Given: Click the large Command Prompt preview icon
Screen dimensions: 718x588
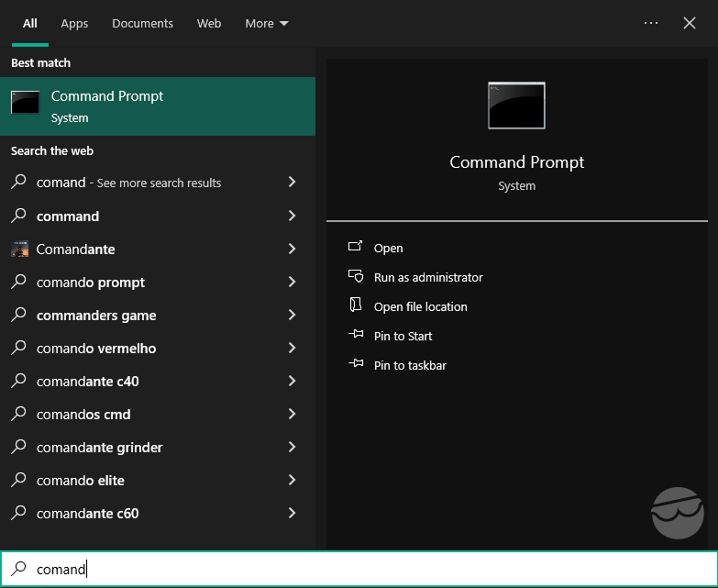Looking at the screenshot, I should tap(516, 105).
